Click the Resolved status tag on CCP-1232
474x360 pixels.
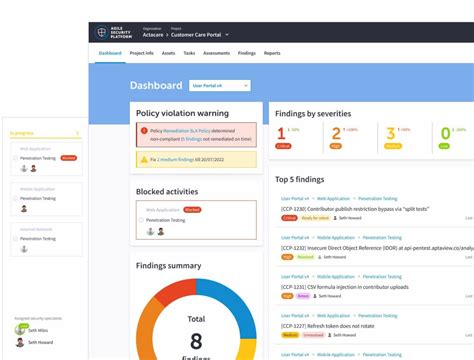coord(305,257)
